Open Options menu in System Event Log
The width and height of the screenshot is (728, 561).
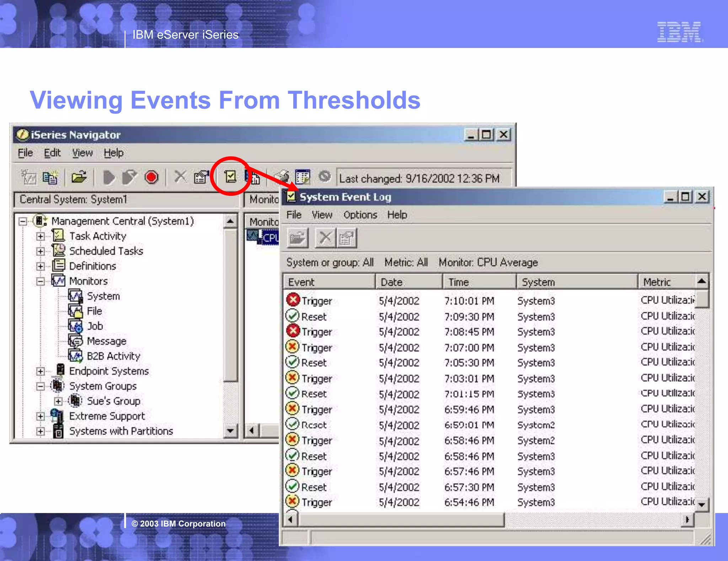pyautogui.click(x=360, y=215)
